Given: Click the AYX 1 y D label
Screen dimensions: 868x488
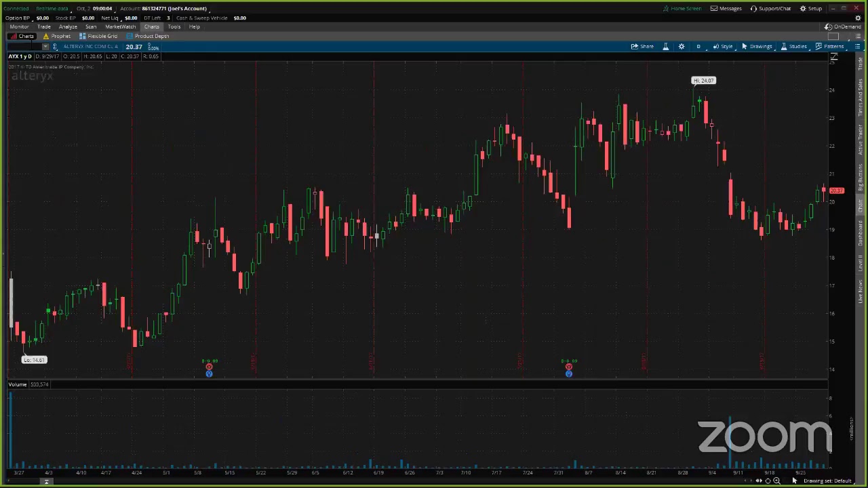Looking at the screenshot, I should pyautogui.click(x=20, y=56).
